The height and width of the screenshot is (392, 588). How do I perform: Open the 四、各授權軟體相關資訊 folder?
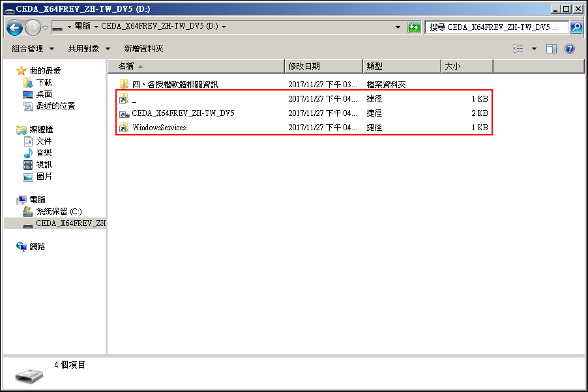tap(175, 85)
